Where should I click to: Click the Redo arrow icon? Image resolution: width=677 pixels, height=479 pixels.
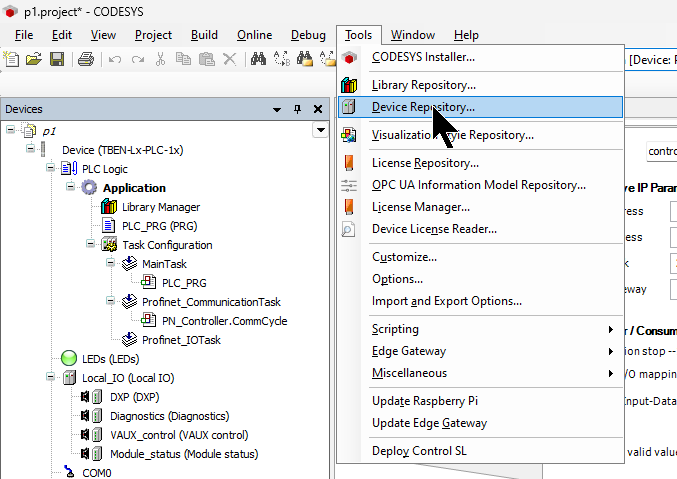[138, 59]
